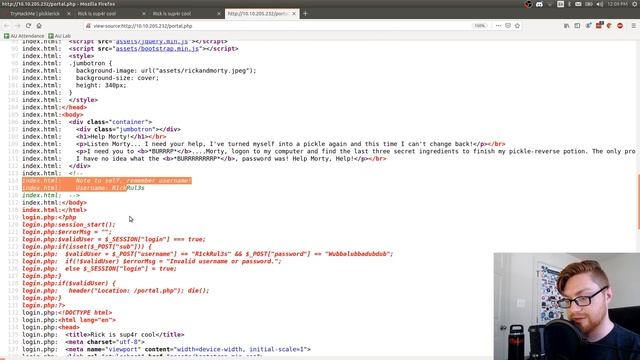This screenshot has width=640, height=360.
Task: Click the red stop-sign extension icon
Action: [x=620, y=26]
